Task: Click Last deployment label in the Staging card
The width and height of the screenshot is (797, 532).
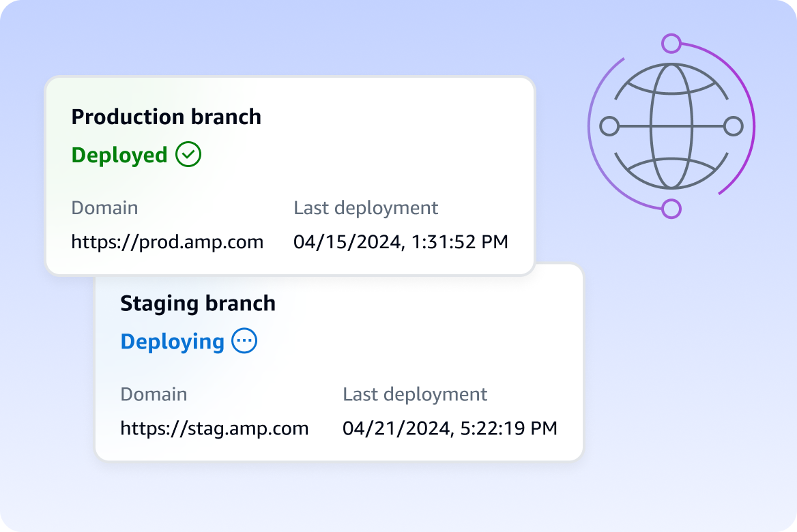Action: (415, 394)
